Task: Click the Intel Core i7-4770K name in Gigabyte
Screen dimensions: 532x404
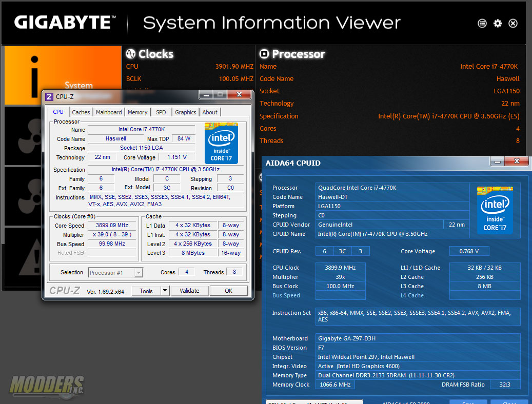Action: coord(489,67)
